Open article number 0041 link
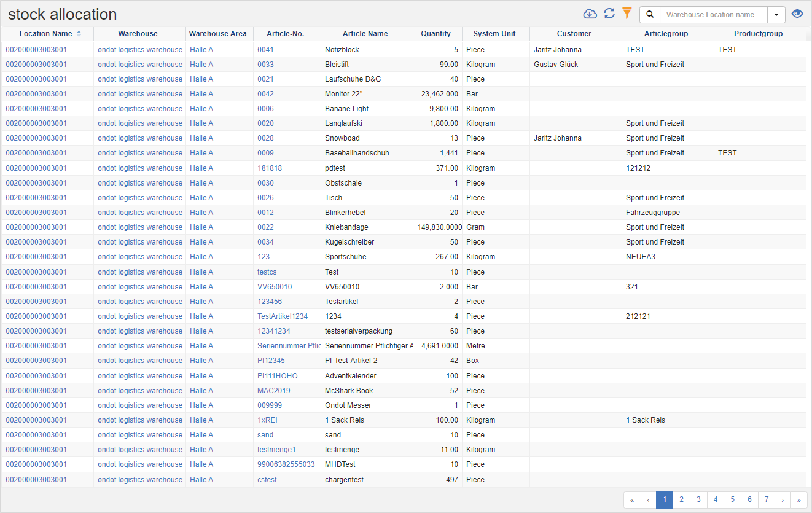Image resolution: width=812 pixels, height=513 pixels. point(265,50)
